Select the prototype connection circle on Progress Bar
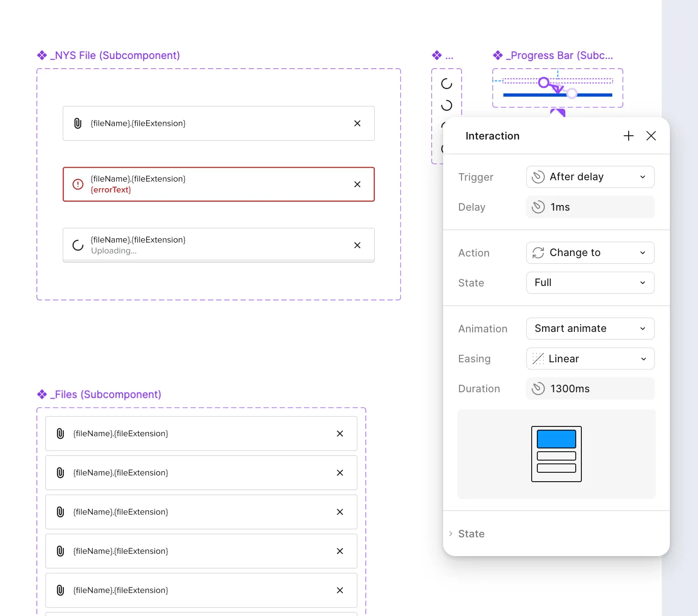Viewport: 698px width, 616px height. 543,83
